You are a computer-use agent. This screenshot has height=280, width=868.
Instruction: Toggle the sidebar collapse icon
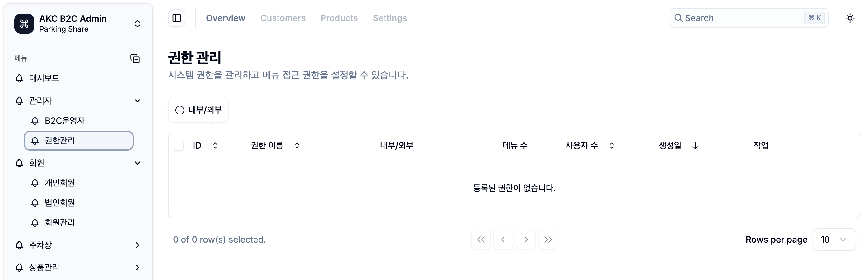177,18
